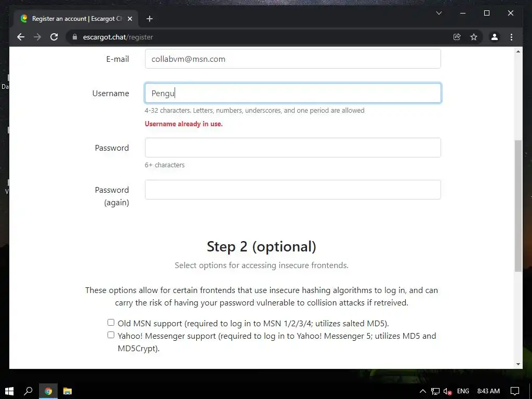Open a new browser tab

[150, 19]
